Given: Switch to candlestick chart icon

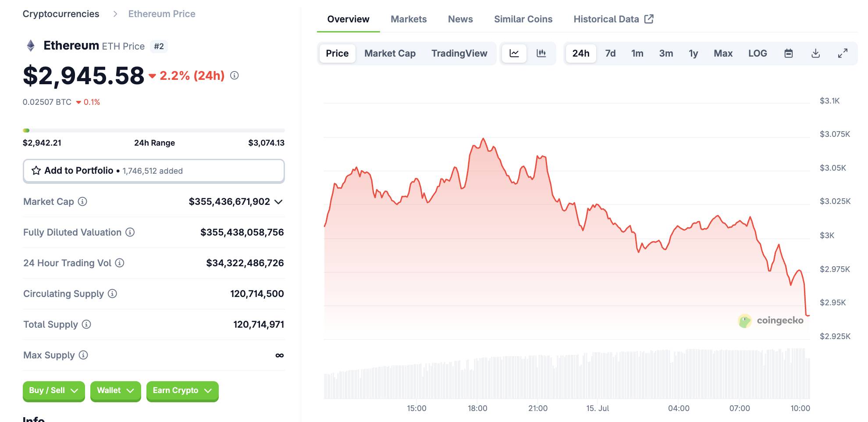Looking at the screenshot, I should click(x=541, y=54).
